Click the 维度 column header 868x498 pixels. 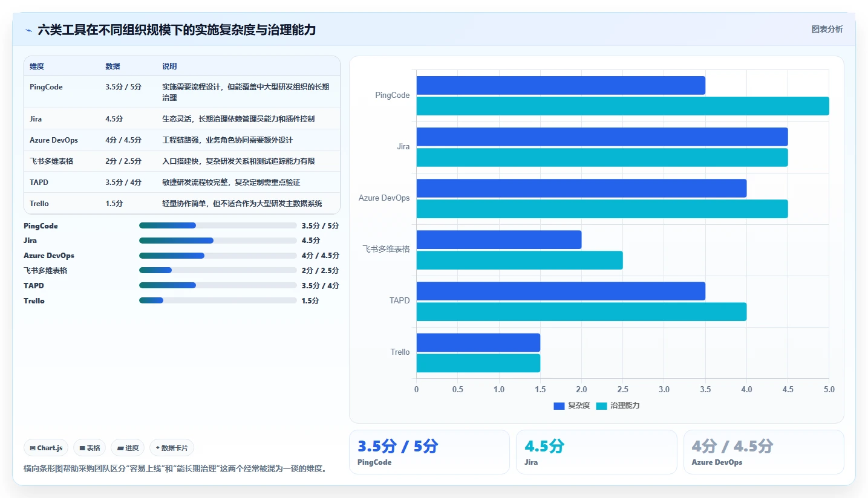coord(37,66)
